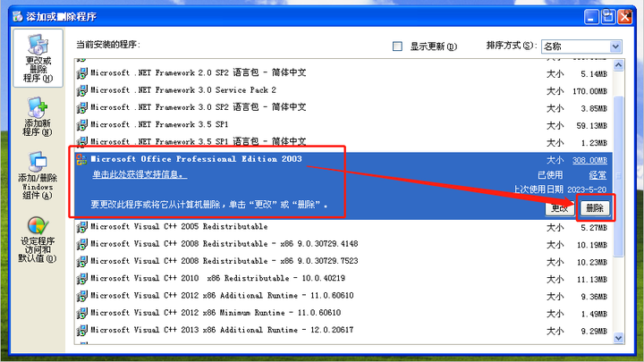Click icon of Visual C++ 2005 Redistributable

[x=81, y=226]
